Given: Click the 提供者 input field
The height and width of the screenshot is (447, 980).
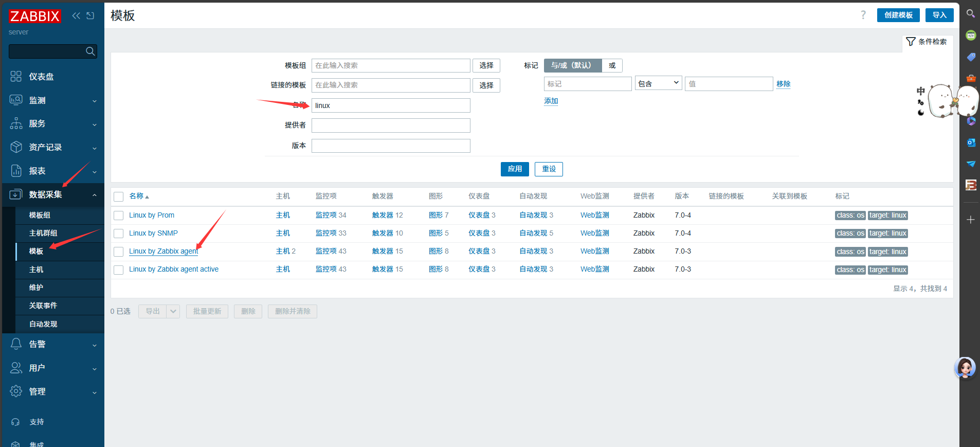Looking at the screenshot, I should coord(391,126).
